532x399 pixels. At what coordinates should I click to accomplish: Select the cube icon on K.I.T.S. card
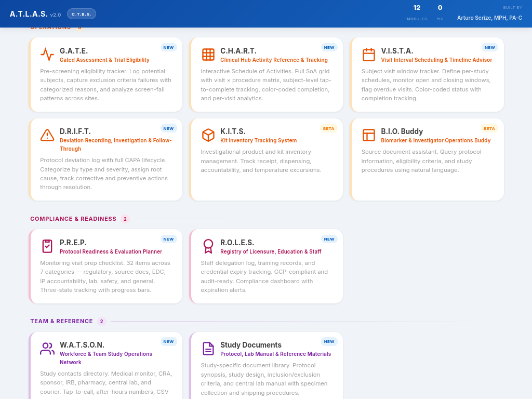(x=208, y=135)
